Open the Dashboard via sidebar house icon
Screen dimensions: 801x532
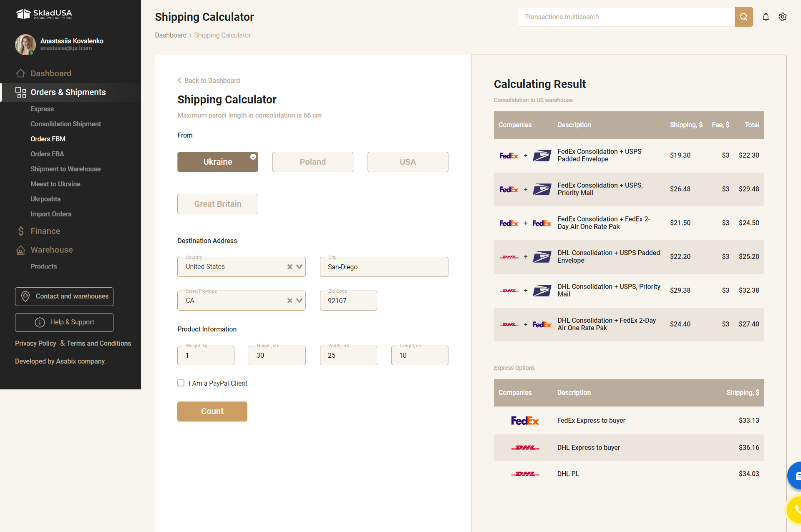21,73
